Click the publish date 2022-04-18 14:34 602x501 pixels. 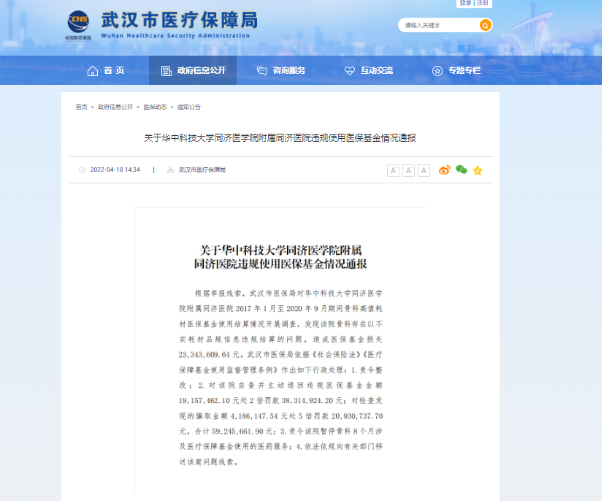[115, 170]
